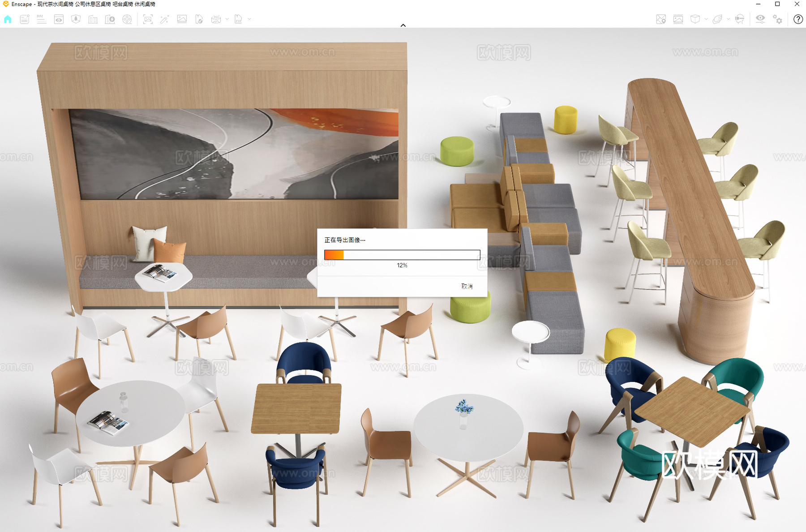Click the wing fly mode icon
The image size is (806, 532).
(717, 19)
